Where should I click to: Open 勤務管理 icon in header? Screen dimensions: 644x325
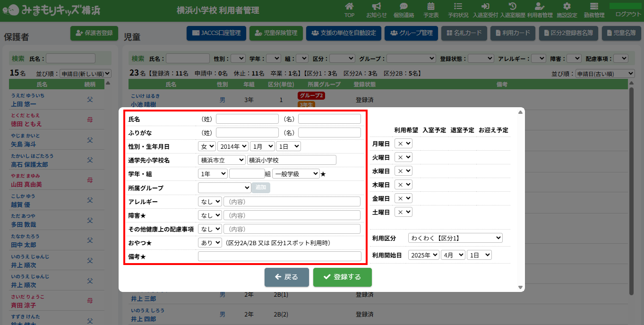(x=594, y=7)
